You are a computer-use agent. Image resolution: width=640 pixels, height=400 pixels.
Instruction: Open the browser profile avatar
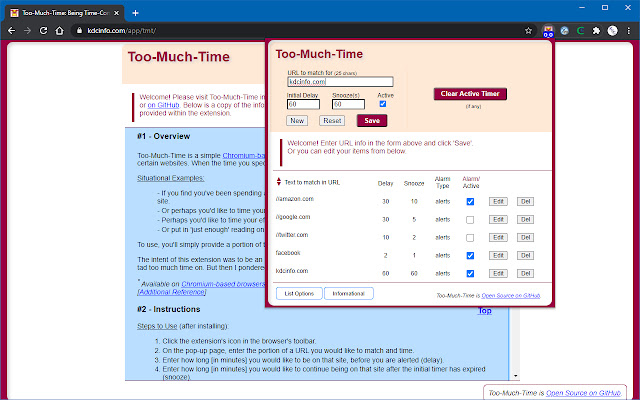click(612, 31)
